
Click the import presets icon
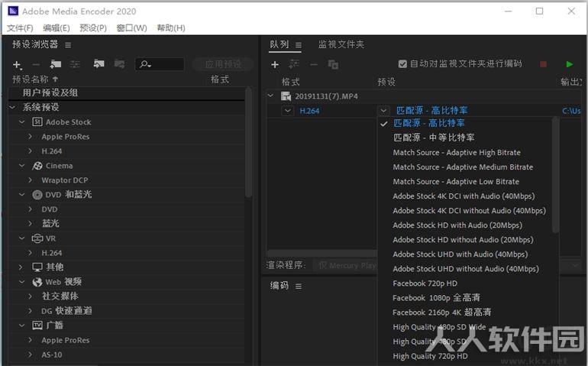pos(99,64)
